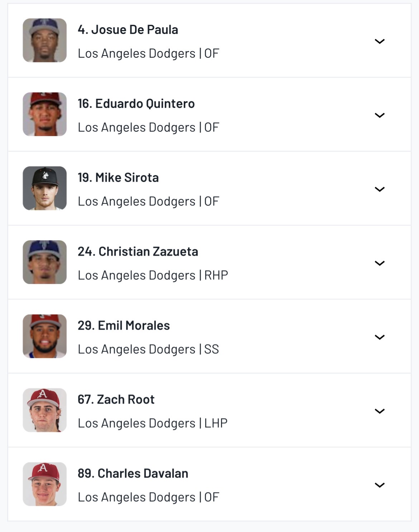Expand Emil Morales' details chevron
This screenshot has width=419, height=532.
click(x=379, y=337)
